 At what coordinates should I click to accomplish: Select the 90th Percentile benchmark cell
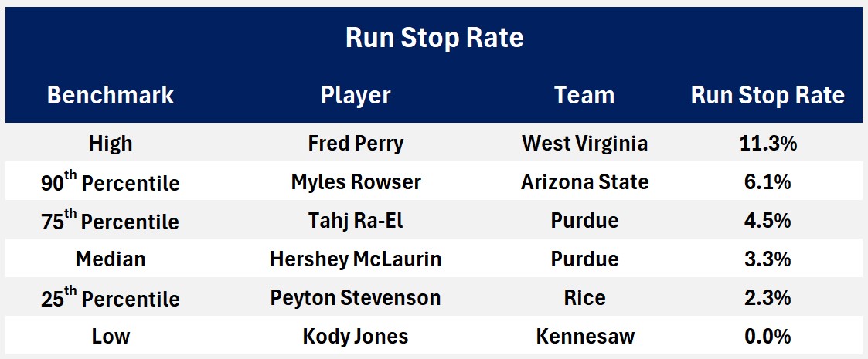click(111, 183)
